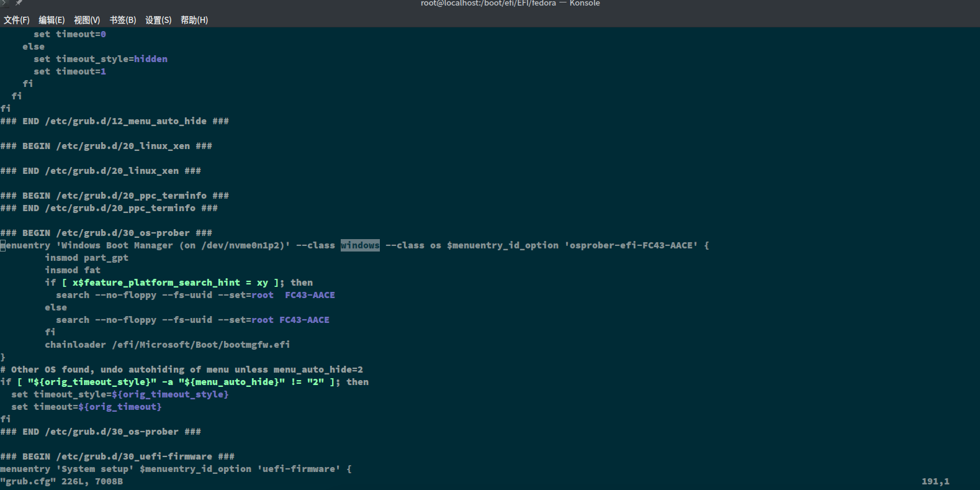Viewport: 980px width, 490px height.
Task: Click the BEGIN 20_linux_xen comment line
Action: click(x=106, y=146)
